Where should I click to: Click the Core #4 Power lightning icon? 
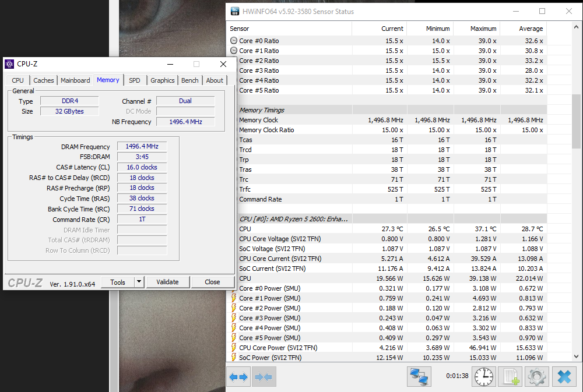tap(234, 328)
